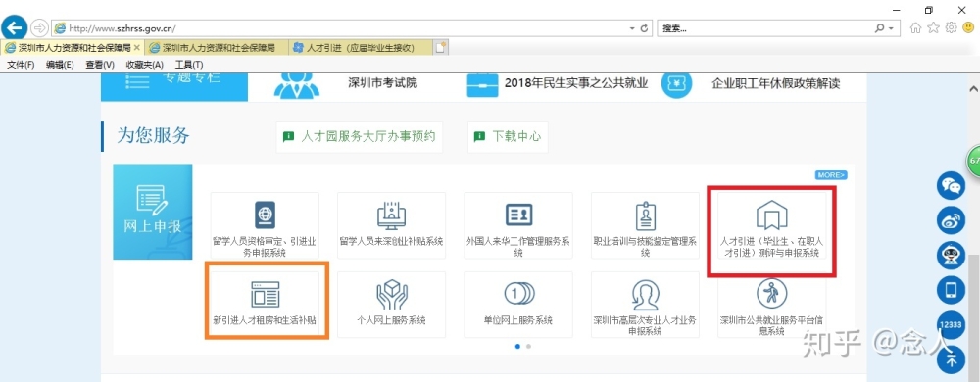The image size is (980, 382).
Task: Click the smiley feedback icon
Action: [x=968, y=27]
